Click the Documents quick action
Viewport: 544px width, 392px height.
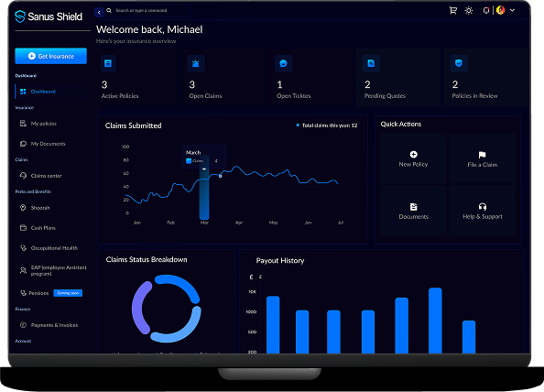tap(413, 211)
